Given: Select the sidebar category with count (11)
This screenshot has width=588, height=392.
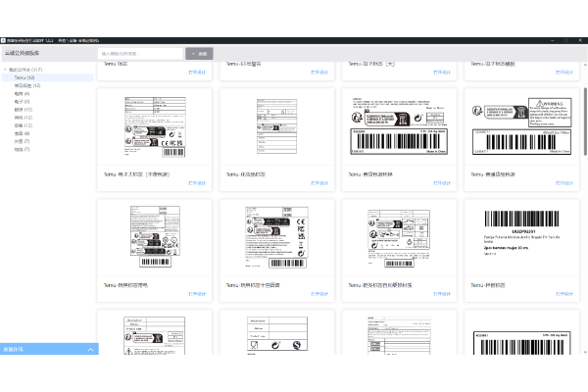Looking at the screenshot, I should (x=24, y=110).
